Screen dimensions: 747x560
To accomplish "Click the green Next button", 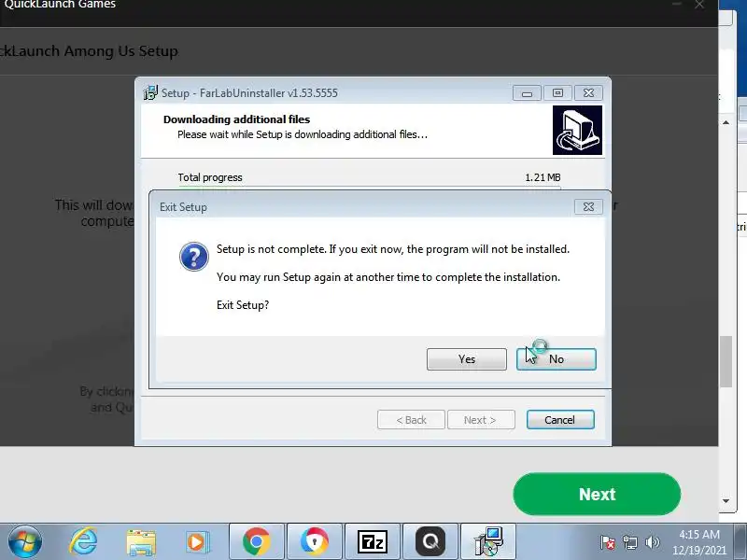I will (x=597, y=494).
